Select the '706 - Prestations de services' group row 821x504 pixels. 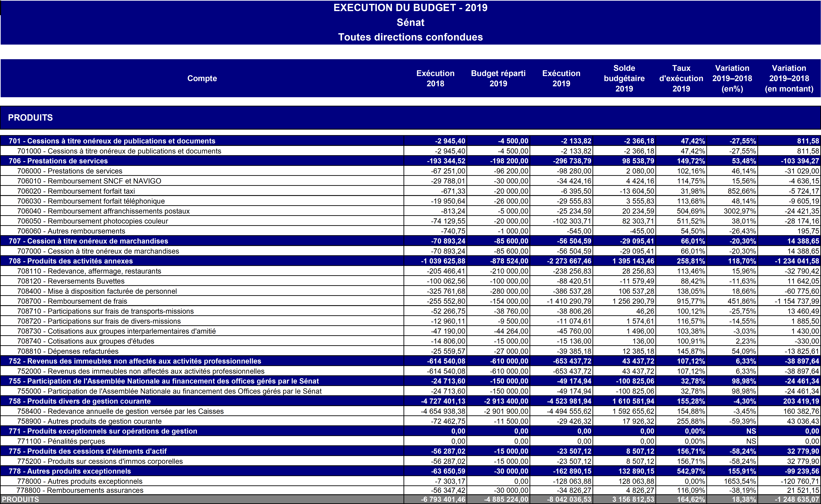(58, 161)
